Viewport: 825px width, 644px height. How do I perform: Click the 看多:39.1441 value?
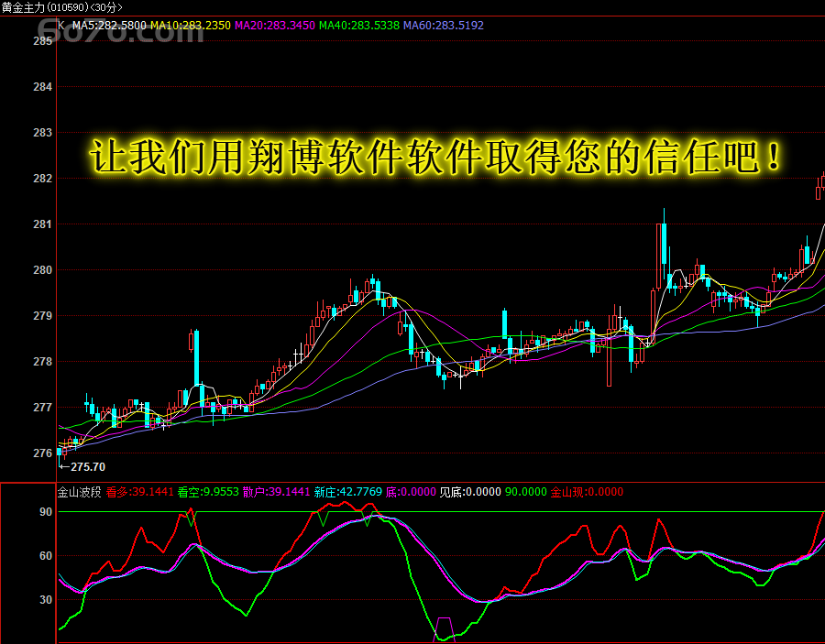click(139, 492)
